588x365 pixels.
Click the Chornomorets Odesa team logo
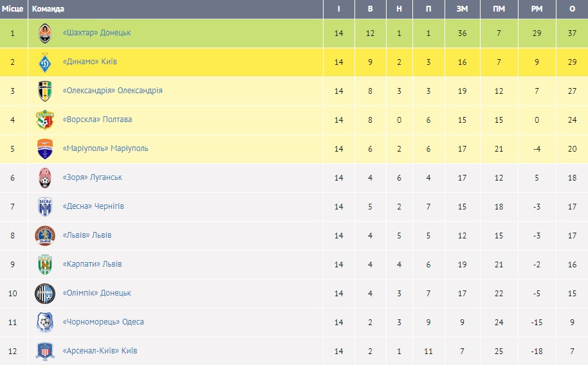coord(44,322)
